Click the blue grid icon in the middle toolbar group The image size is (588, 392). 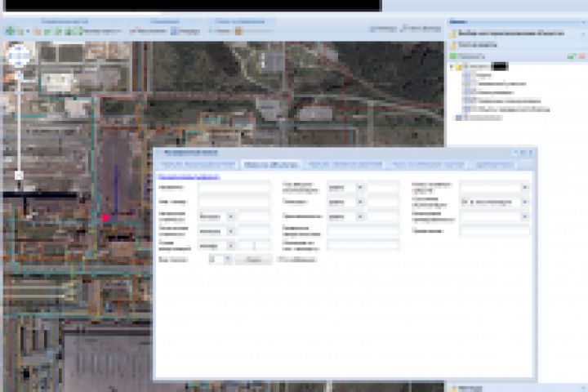pos(175,31)
